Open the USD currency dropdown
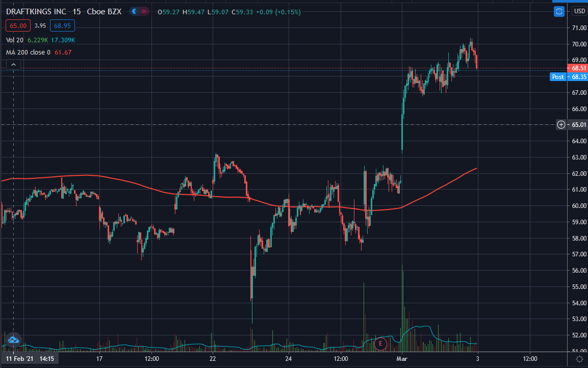The image size is (588, 368). [578, 11]
